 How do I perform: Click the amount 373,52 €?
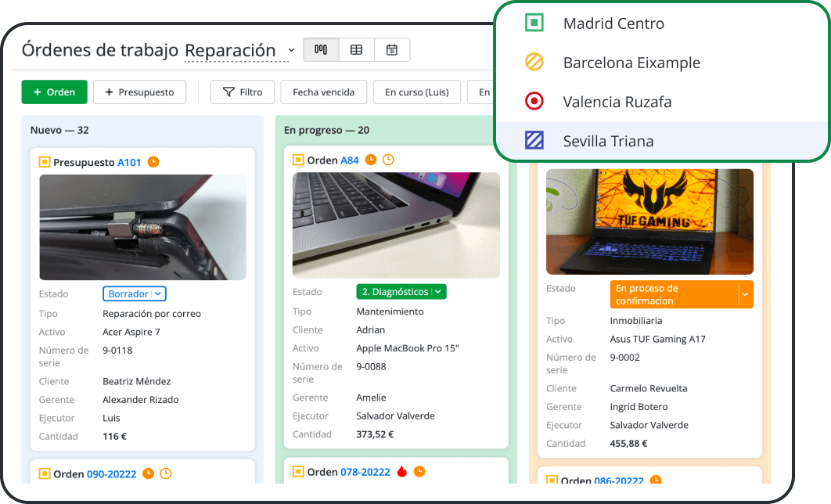tap(375, 434)
